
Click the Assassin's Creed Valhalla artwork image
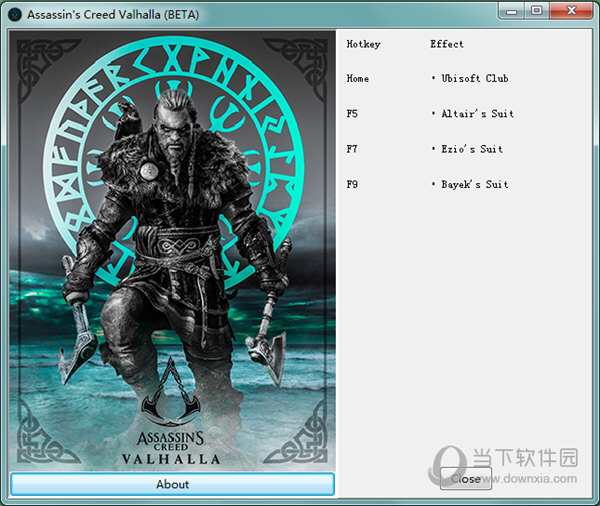point(172,251)
